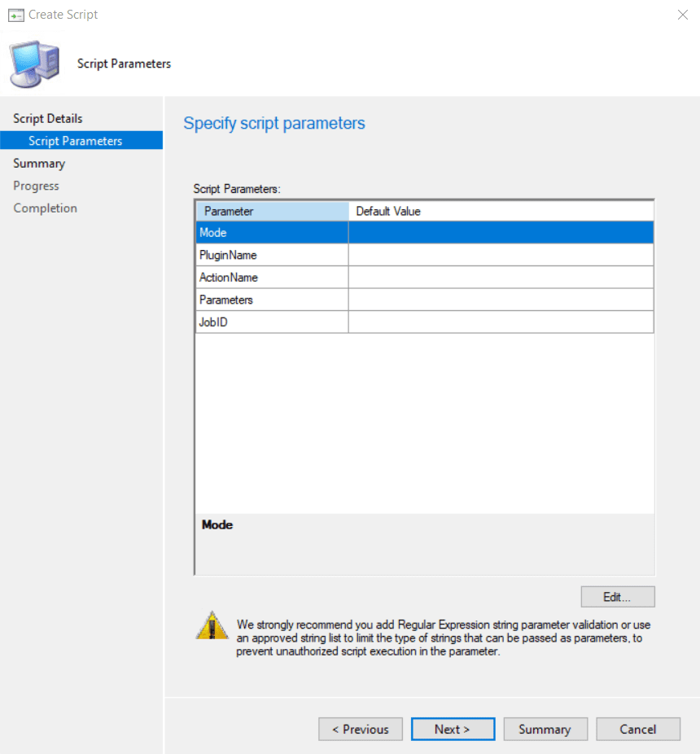
Task: Close the Create Script window
Action: [x=682, y=15]
